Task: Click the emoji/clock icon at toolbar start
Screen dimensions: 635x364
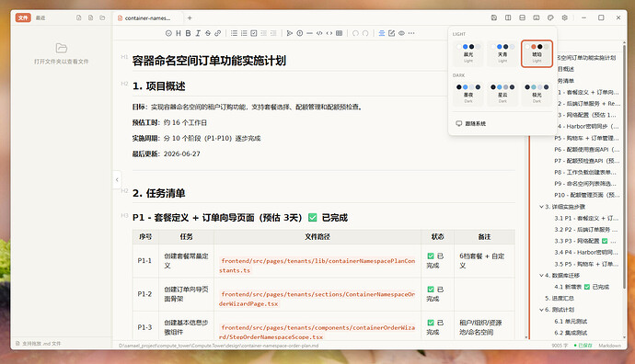Action: 169,33
